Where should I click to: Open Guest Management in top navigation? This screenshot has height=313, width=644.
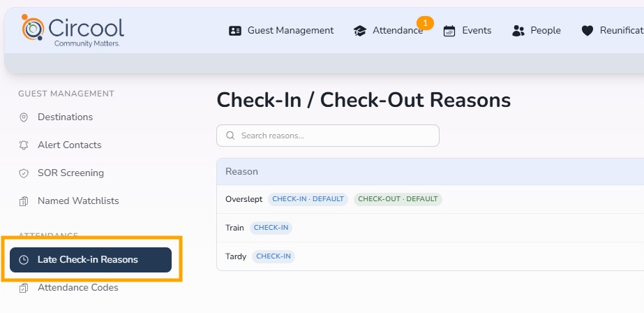coord(281,31)
